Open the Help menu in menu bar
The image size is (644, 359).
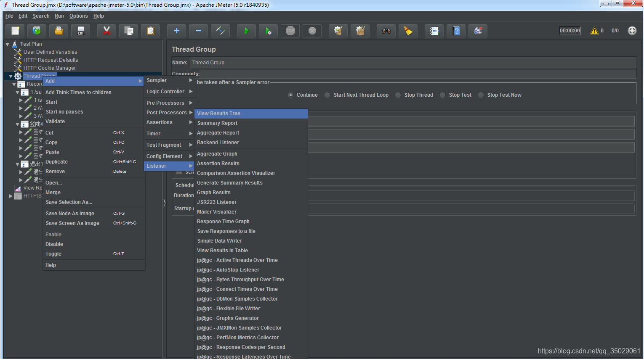[x=98, y=16]
